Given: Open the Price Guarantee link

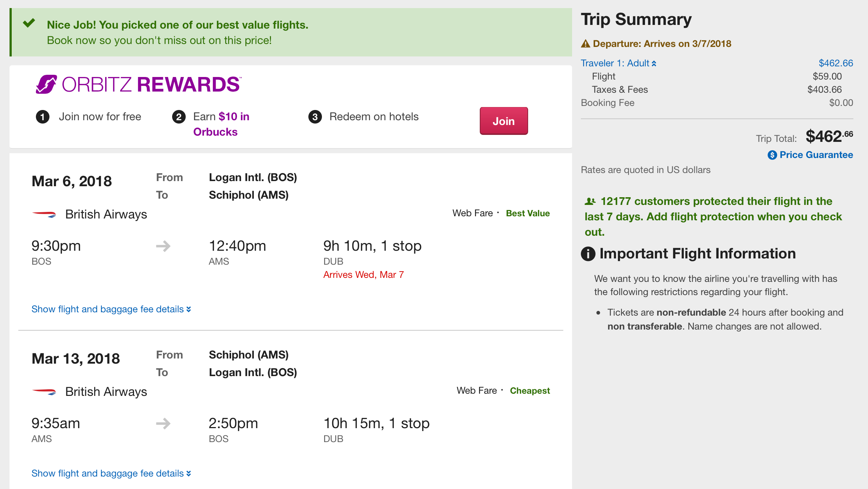Looking at the screenshot, I should 816,155.
